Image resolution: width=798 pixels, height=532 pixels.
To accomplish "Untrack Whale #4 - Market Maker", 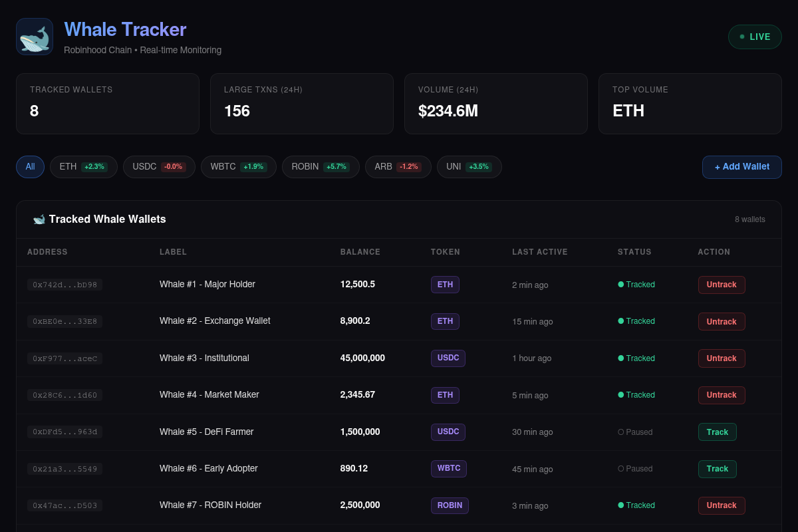I will (722, 395).
